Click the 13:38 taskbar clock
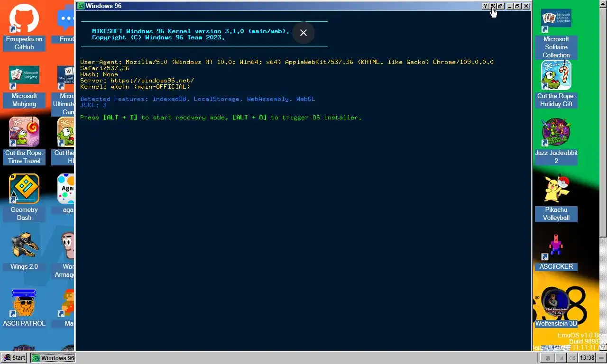The height and width of the screenshot is (364, 607). [587, 358]
